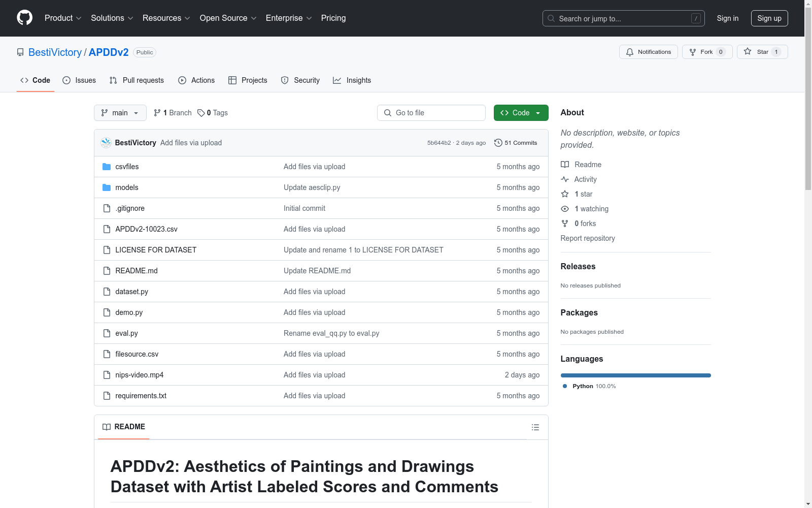
Task: Open 'Update aesclip.py' commit message
Action: (312, 187)
